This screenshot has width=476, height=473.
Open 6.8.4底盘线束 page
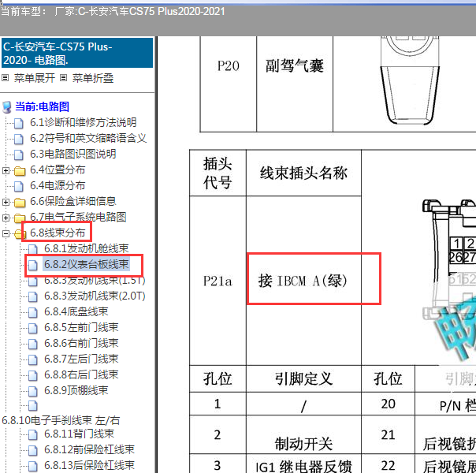[76, 311]
